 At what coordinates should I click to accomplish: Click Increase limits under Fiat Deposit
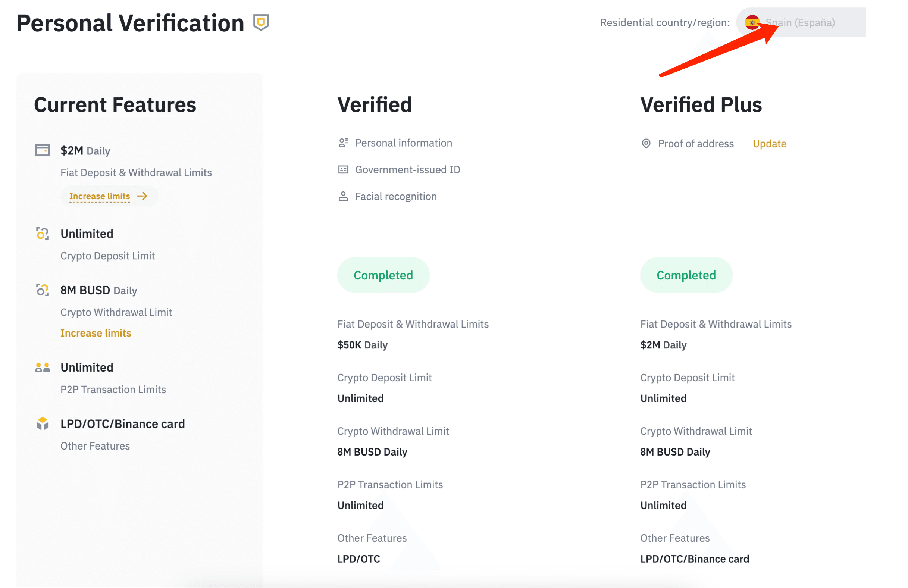(x=100, y=196)
